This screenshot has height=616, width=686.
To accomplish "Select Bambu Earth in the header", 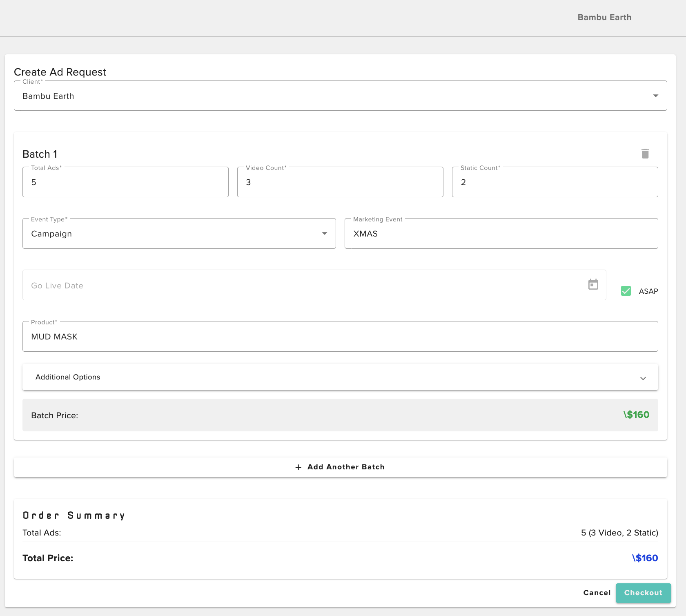I will (x=604, y=17).
